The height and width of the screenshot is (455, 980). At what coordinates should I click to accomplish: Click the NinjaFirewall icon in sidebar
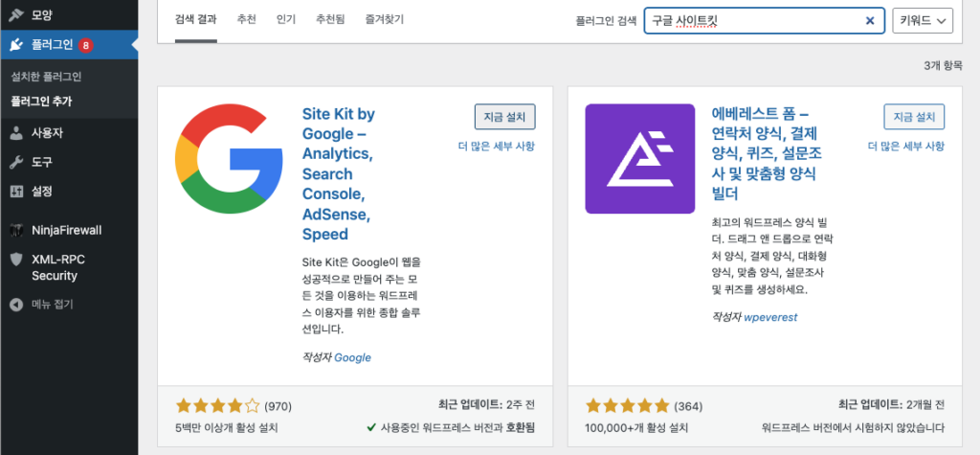click(x=16, y=230)
